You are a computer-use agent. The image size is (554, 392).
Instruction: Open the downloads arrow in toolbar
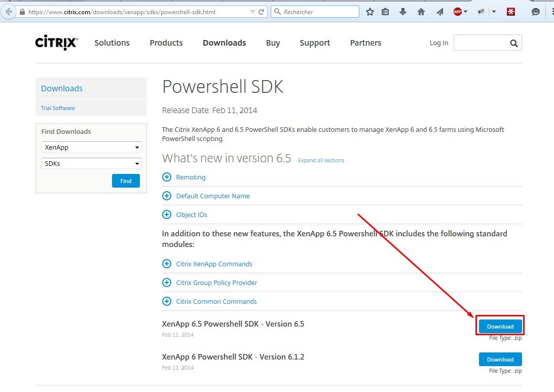[x=403, y=12]
